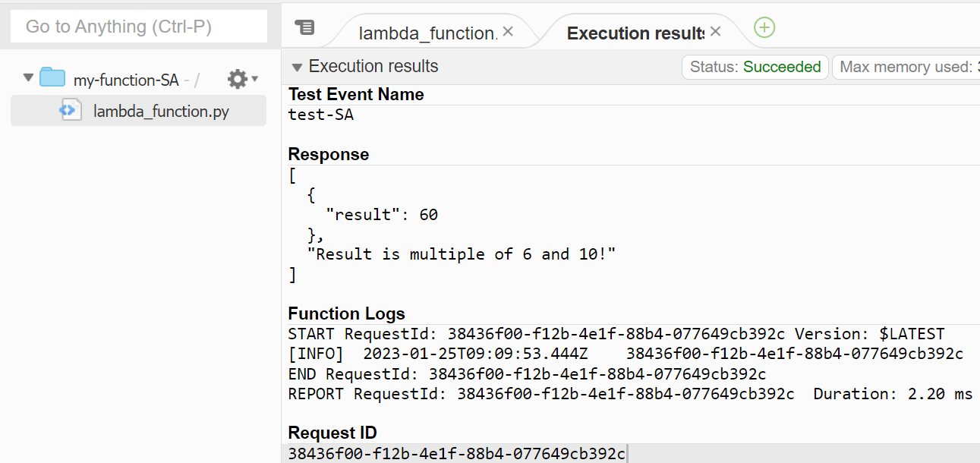Collapse the my-function-SA folder tree
This screenshot has width=980, height=463.
(27, 77)
